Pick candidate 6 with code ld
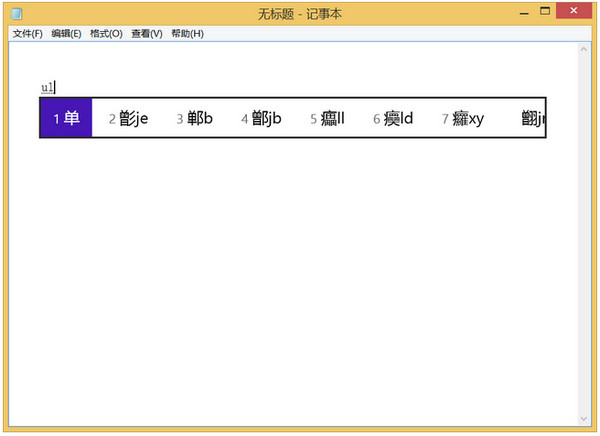 tap(394, 118)
